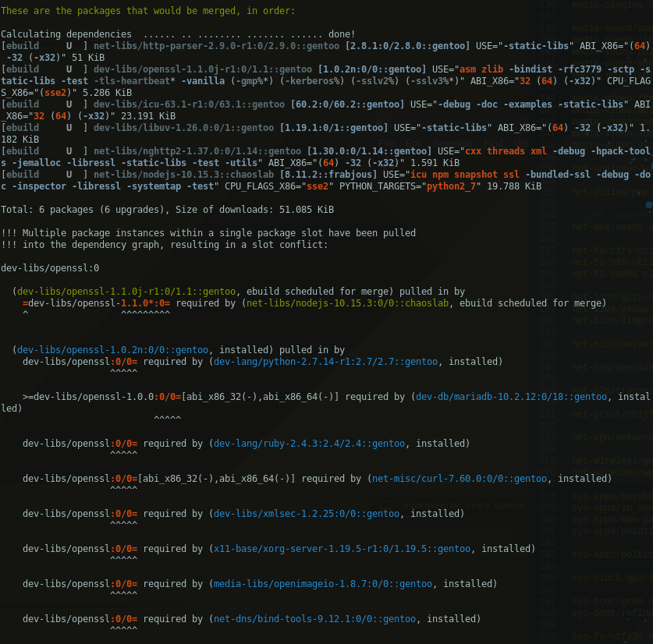Click the '19.788 KiB' nodejs download size
Screen dimensions: 653x644
click(514, 186)
